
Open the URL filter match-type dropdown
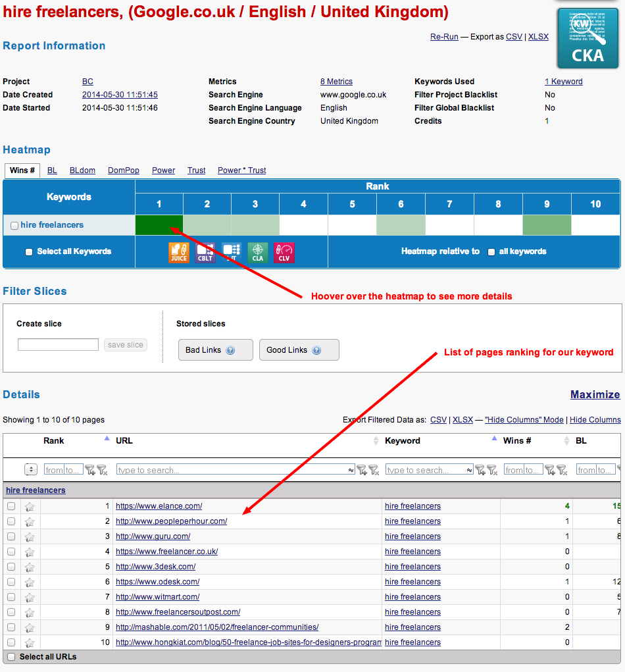tap(351, 470)
